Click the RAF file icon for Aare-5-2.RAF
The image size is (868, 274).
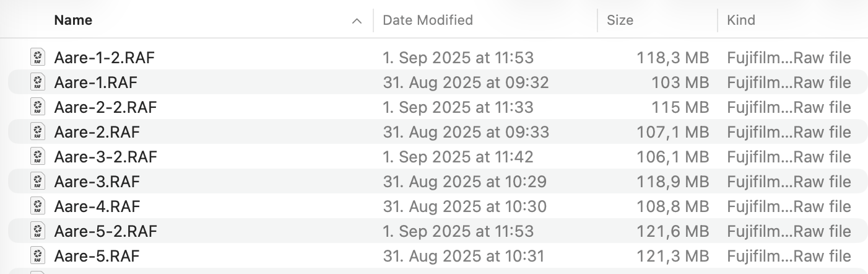(38, 231)
